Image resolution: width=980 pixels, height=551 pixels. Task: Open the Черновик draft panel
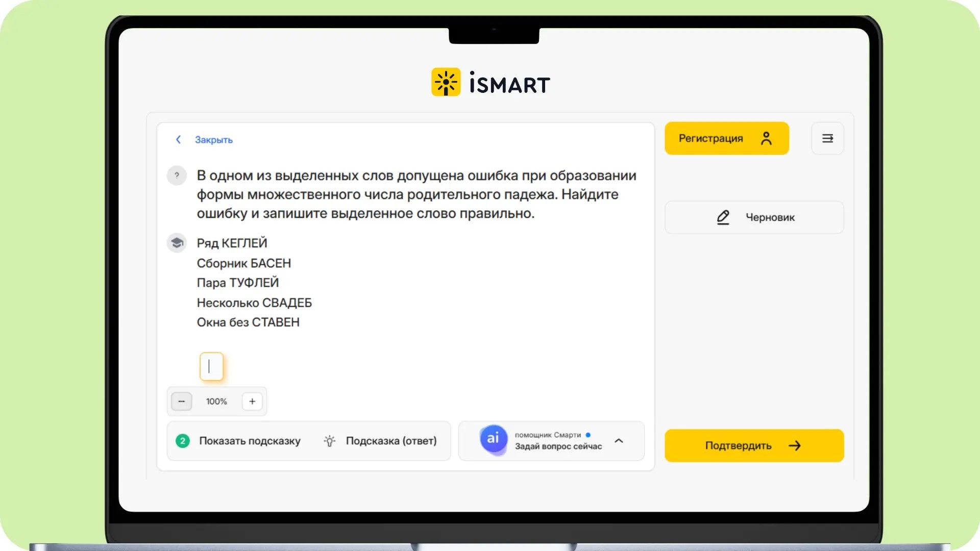754,217
